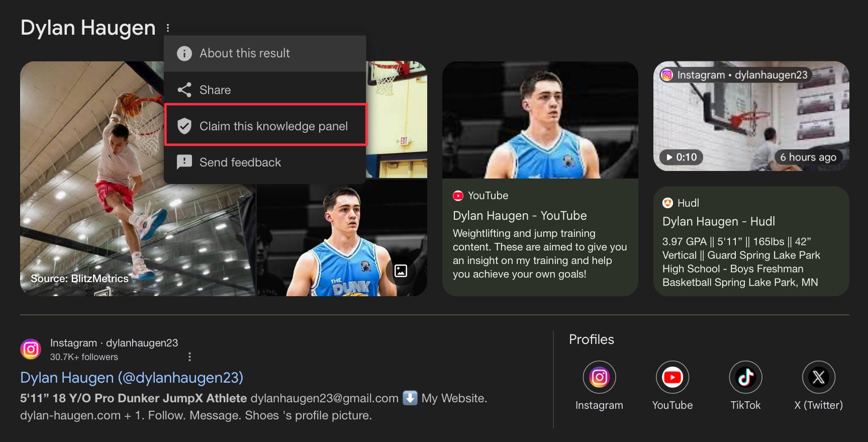The image size is (868, 442).
Task: Choose Share from the menu
Action: click(x=265, y=90)
